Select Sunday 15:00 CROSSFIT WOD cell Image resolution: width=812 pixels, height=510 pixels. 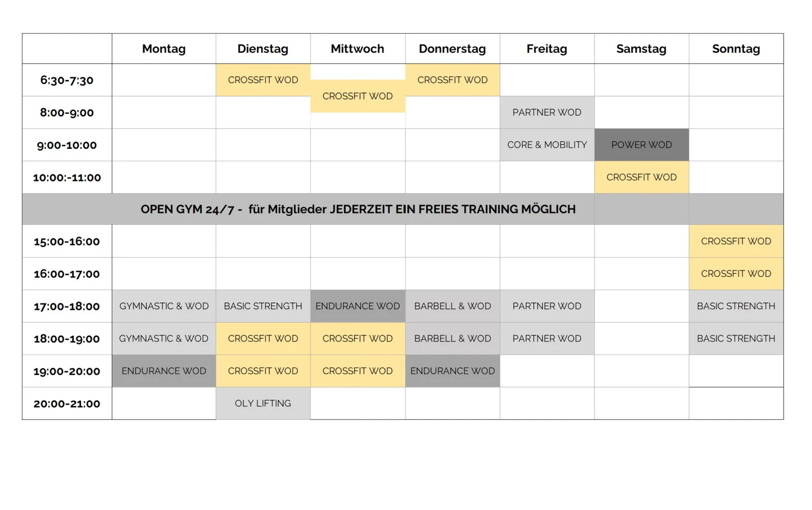click(x=736, y=241)
